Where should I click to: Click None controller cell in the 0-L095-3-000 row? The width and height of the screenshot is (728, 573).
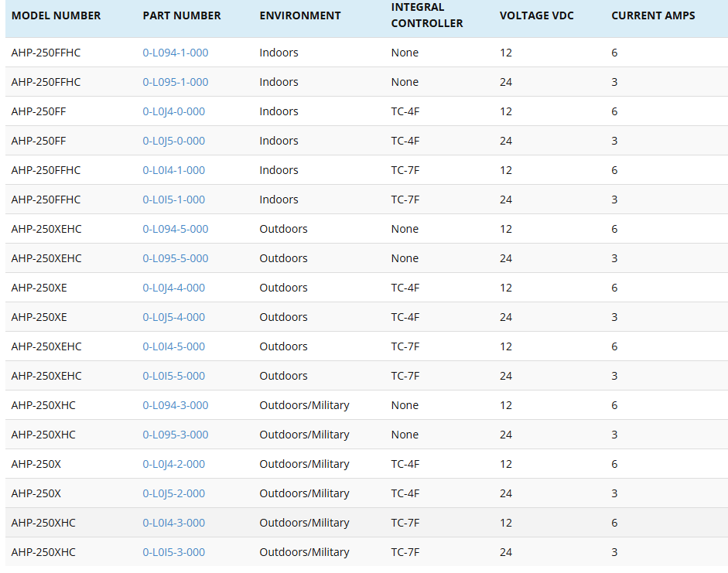(x=405, y=435)
